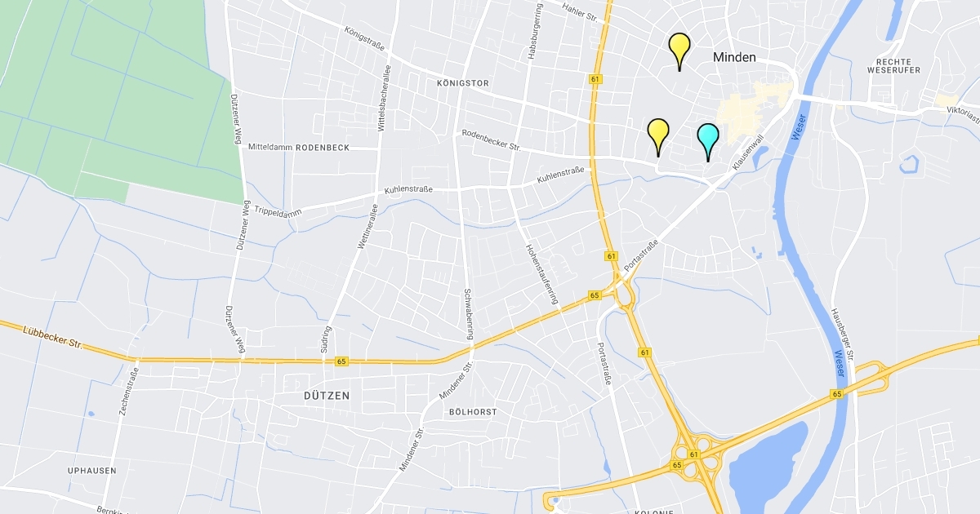Click the Schwabenring street label
The width and height of the screenshot is (980, 514).
(x=469, y=313)
